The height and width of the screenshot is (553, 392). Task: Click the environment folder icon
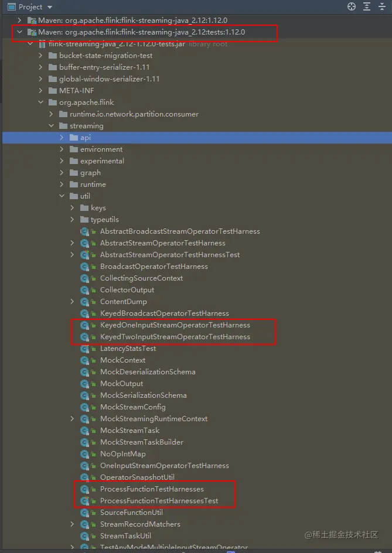(74, 149)
